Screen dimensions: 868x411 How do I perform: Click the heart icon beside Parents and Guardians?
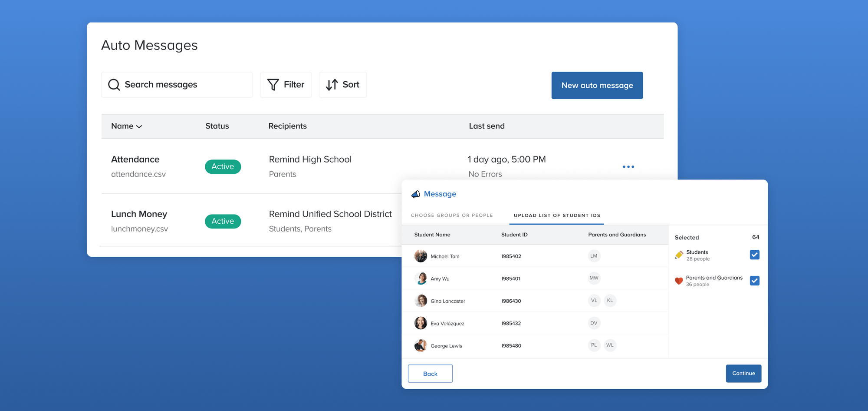coord(679,281)
